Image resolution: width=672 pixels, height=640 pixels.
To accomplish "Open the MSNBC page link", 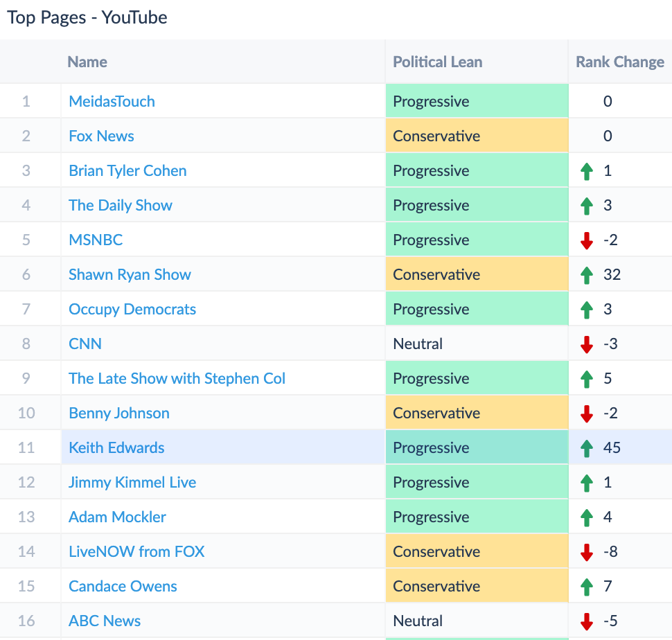I will point(96,240).
